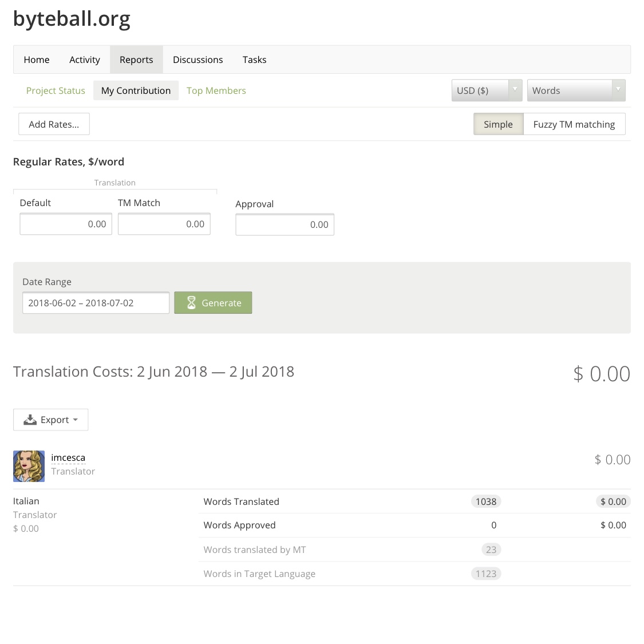The image size is (644, 644).
Task: Open imcesca's avatar picture
Action: [x=29, y=466]
